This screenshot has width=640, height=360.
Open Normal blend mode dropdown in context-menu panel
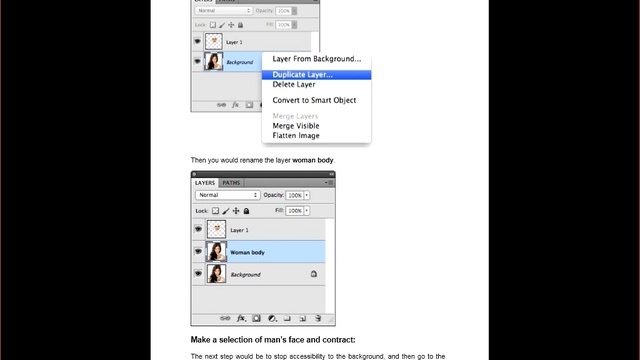[x=223, y=11]
